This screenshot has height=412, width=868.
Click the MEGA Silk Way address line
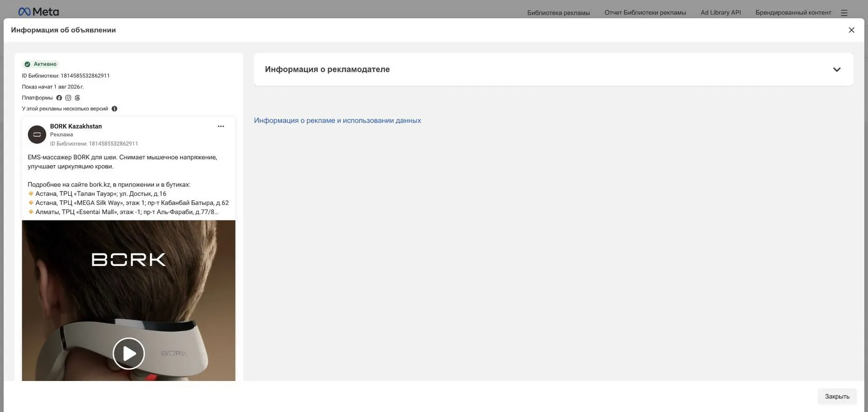128,203
